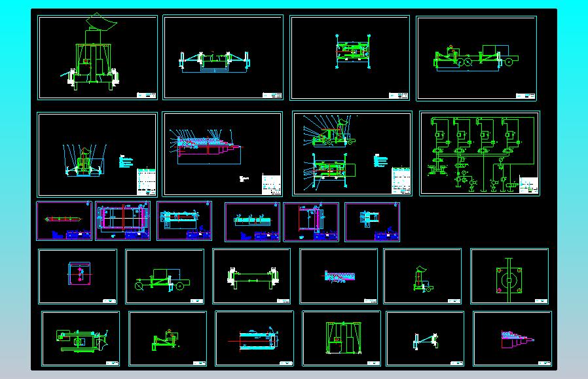Select the hydraulic circuit schematic sheet
The height and width of the screenshot is (379, 588).
[x=479, y=153]
